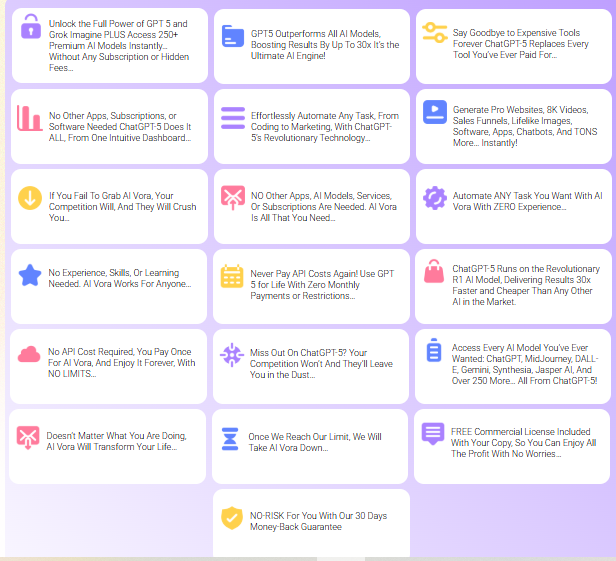Screen dimensions: 616x561
Task: Click the purple chat message icon
Action: tap(432, 433)
